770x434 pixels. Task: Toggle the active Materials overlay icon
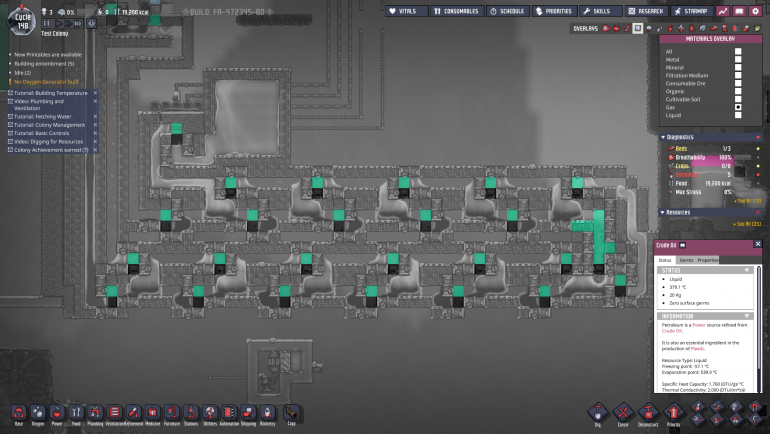637,28
